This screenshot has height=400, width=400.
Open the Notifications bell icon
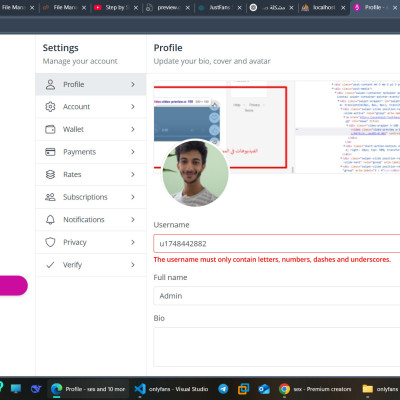(50, 220)
